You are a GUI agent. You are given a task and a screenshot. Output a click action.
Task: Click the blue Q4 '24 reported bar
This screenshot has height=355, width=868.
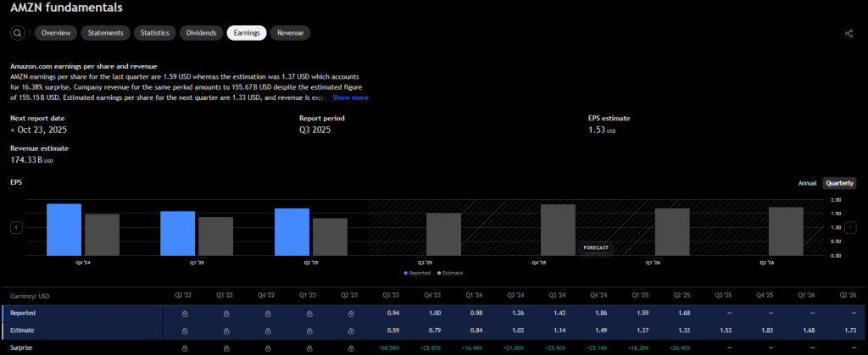pyautogui.click(x=64, y=230)
